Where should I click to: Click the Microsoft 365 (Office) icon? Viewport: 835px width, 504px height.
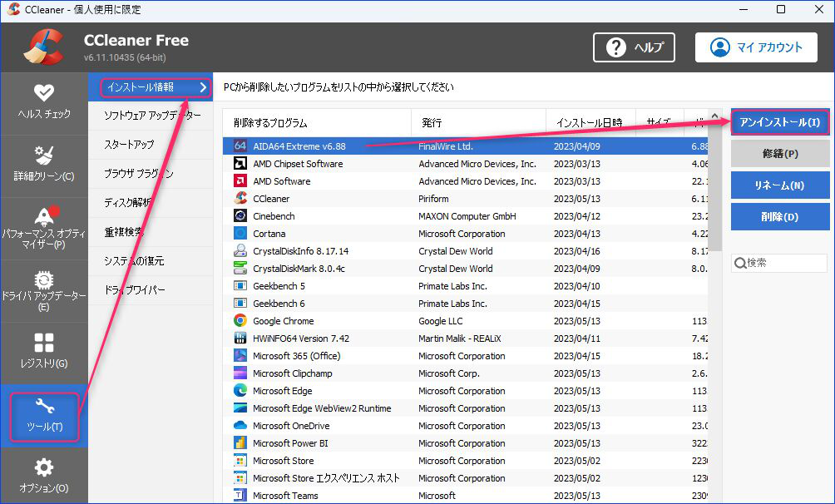[x=240, y=356]
